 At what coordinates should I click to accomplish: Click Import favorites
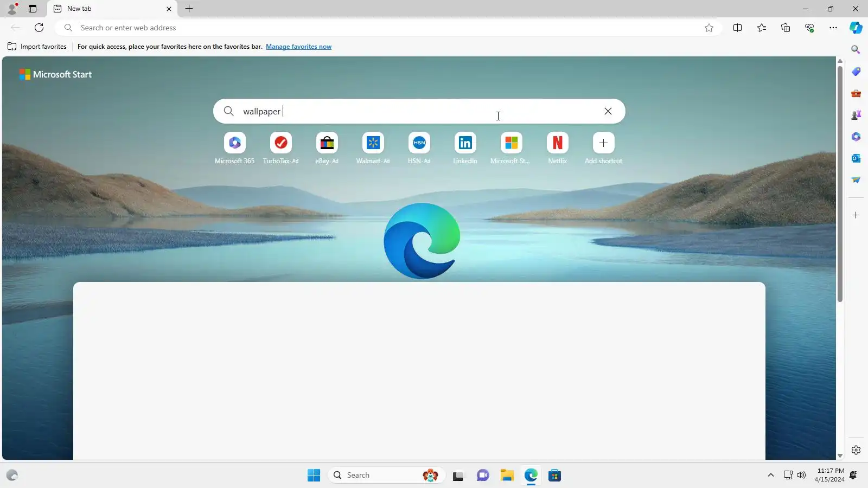(37, 47)
